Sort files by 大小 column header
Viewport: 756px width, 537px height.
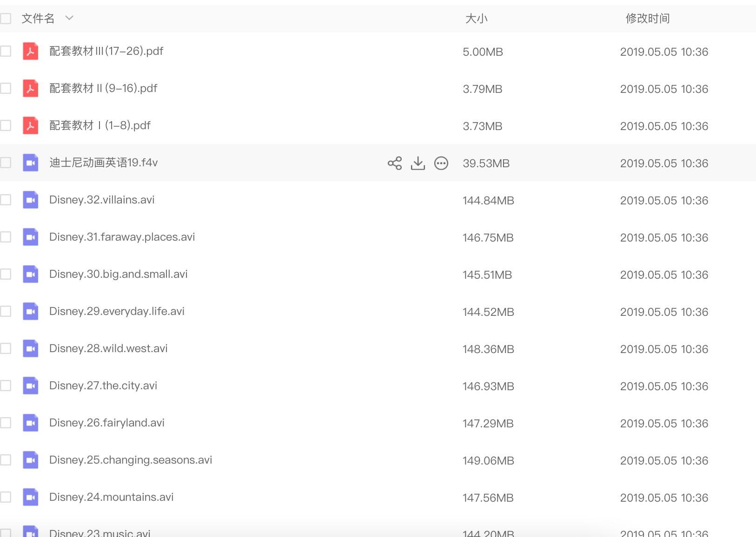point(476,19)
